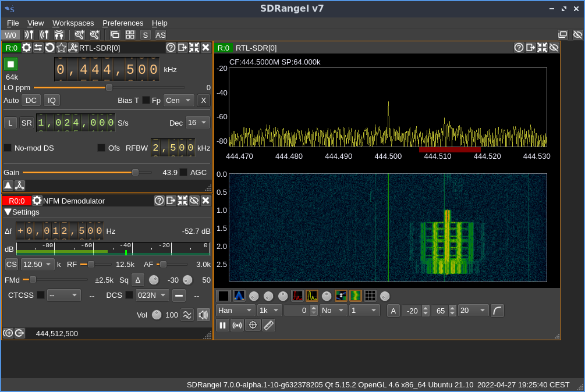Collapse the Settings section in NFM Demodulator
The width and height of the screenshot is (585, 392).
point(8,212)
